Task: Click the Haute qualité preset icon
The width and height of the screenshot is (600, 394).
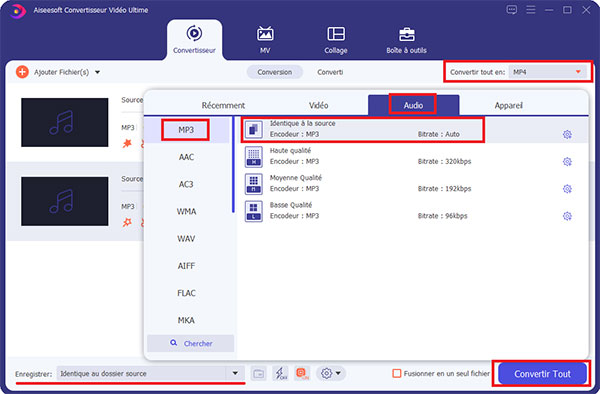Action: coord(253,156)
